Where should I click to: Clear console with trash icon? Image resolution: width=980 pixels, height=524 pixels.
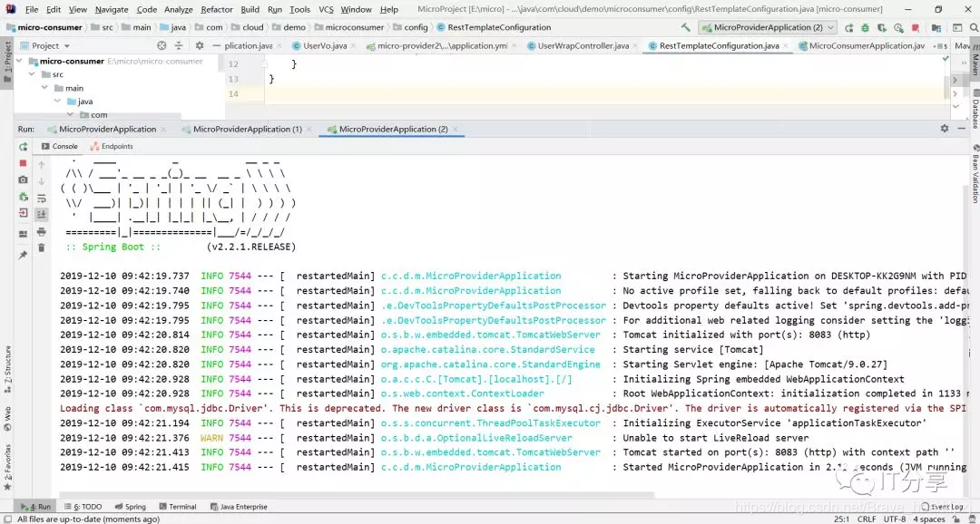[x=41, y=247]
